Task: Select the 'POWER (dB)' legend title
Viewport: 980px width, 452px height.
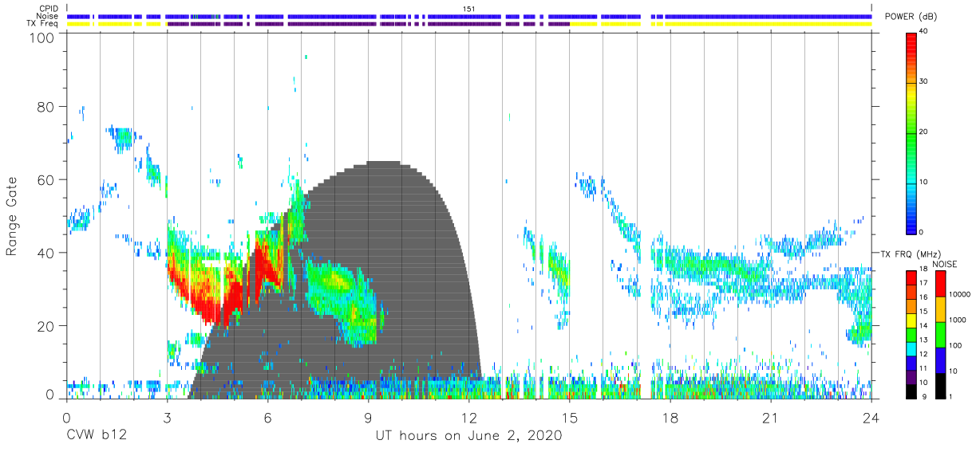Action: (911, 17)
